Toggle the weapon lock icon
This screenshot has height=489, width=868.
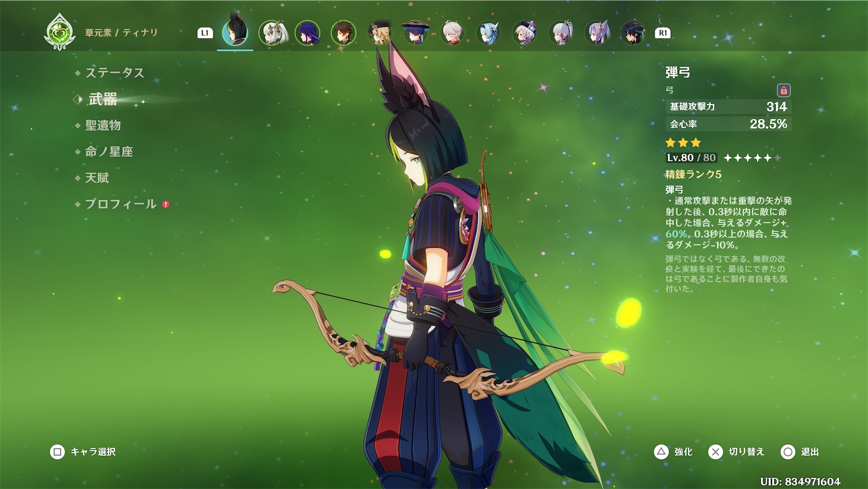(783, 91)
